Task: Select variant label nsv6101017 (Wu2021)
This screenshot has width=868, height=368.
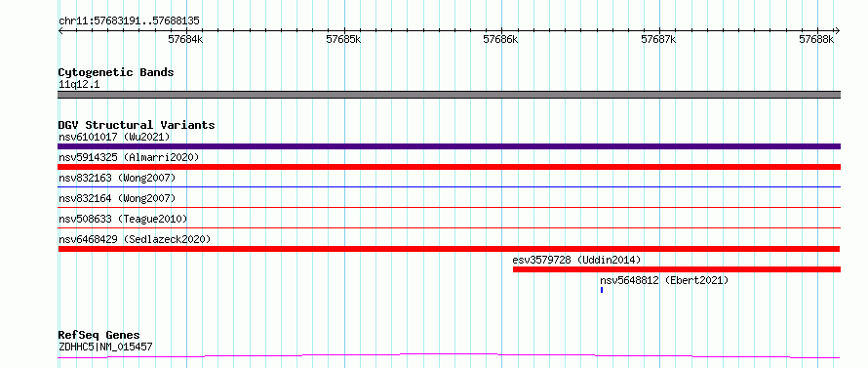Action: (114, 137)
